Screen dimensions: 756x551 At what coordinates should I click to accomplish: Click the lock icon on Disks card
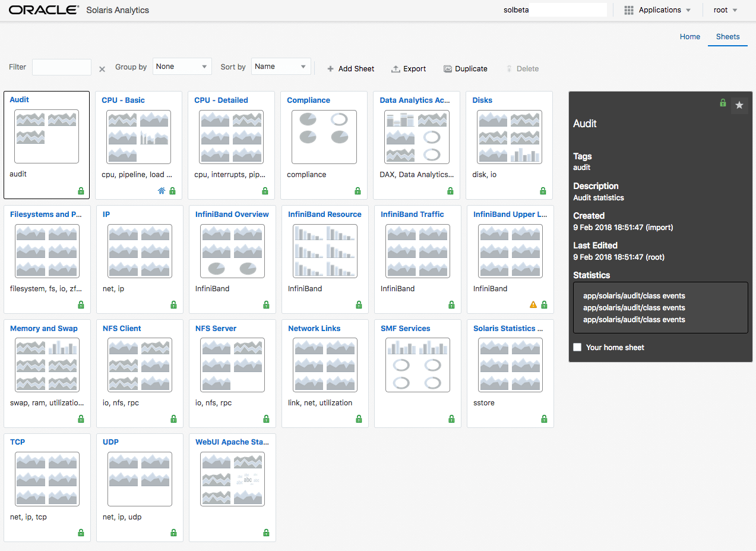[543, 191]
